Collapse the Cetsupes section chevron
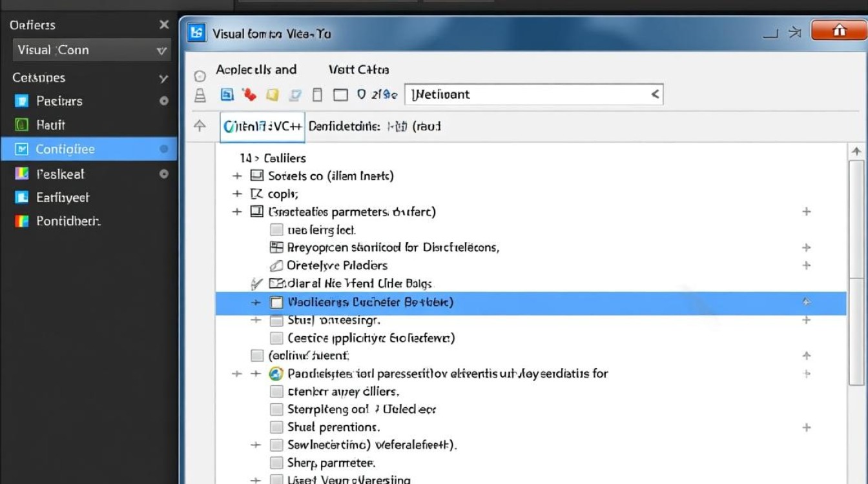Screen dimensions: 868x484 163,78
